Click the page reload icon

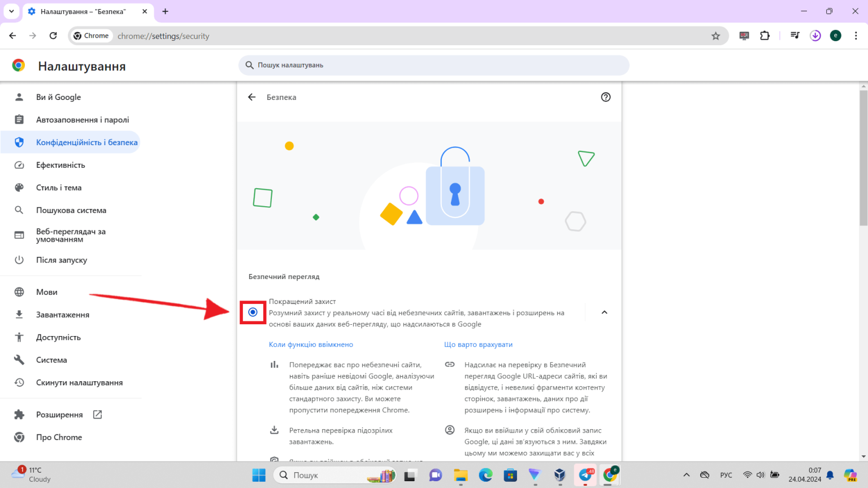[53, 35]
